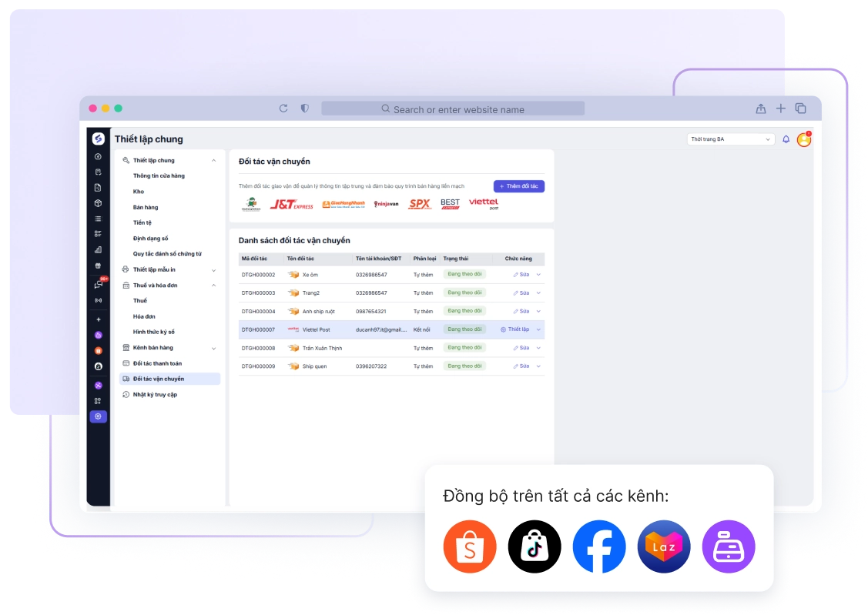Open row DTGH000003 action dropdown arrow
868x615 pixels.
tap(538, 292)
